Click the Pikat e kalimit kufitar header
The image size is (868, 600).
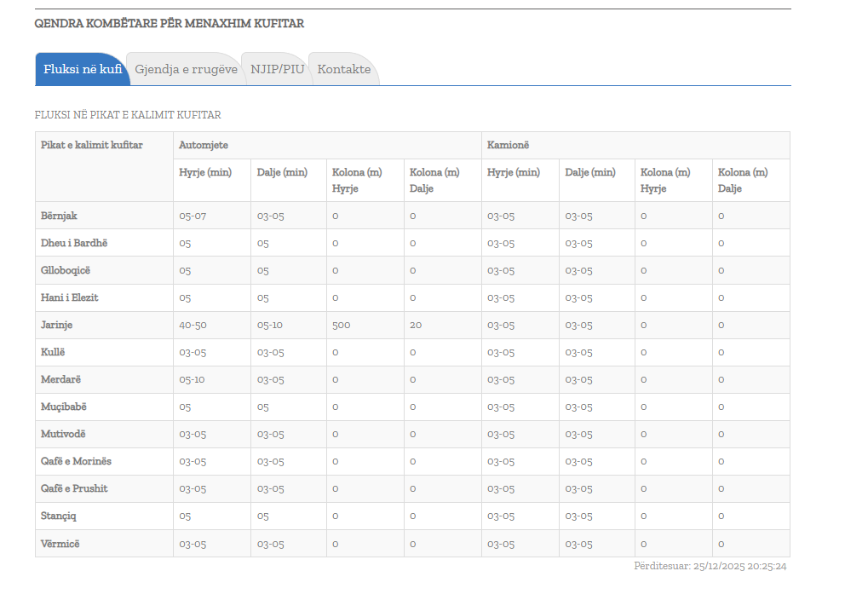pyautogui.click(x=92, y=145)
